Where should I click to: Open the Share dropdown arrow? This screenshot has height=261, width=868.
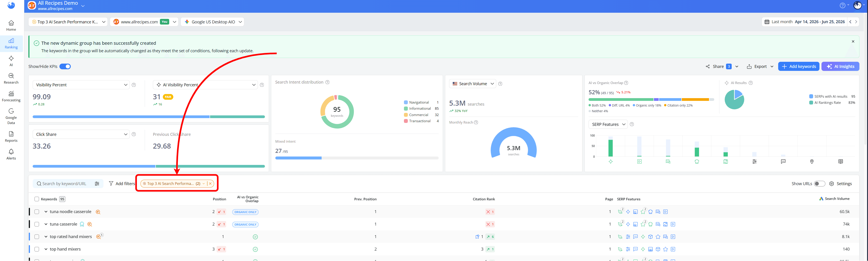[737, 67]
